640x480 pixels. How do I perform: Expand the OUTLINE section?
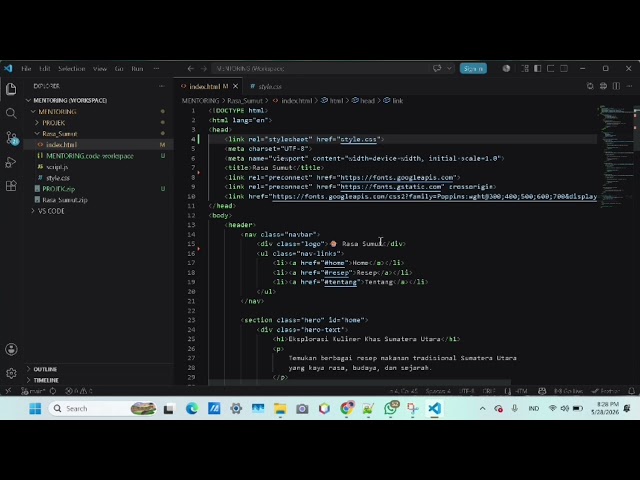click(100, 369)
